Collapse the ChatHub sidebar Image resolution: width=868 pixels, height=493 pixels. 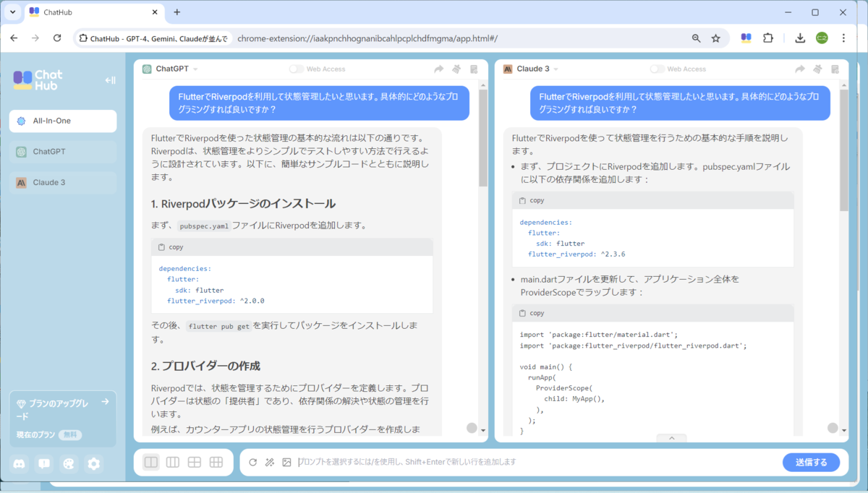click(110, 80)
